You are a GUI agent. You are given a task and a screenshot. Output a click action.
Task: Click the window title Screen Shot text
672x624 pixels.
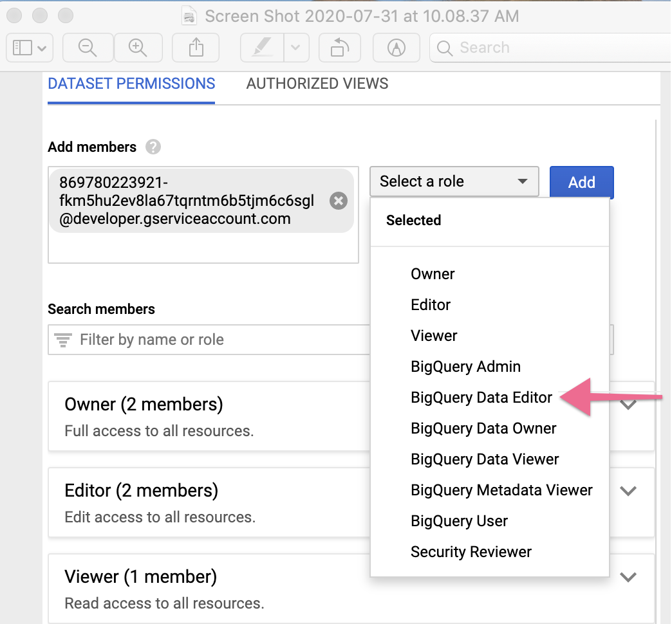pyautogui.click(x=362, y=16)
